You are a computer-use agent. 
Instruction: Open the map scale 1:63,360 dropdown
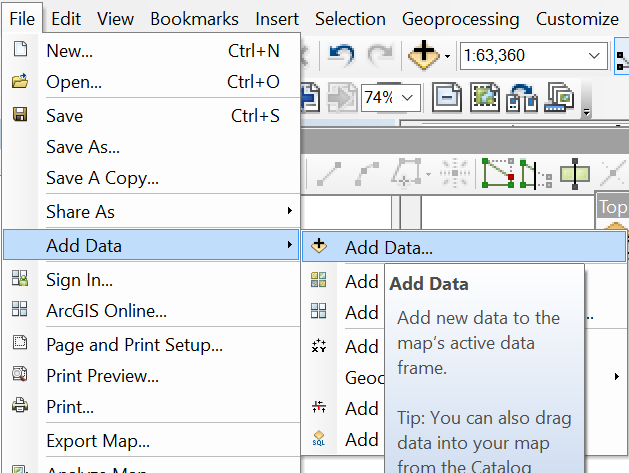(x=594, y=56)
